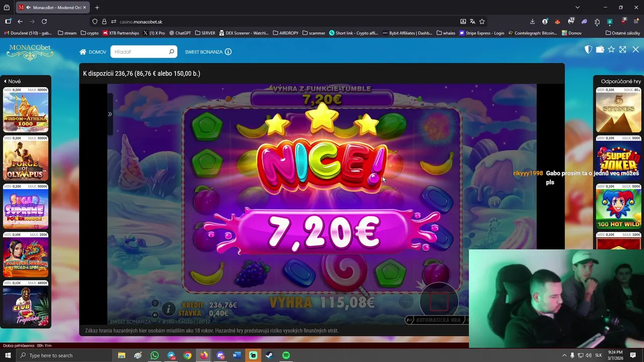Viewport: 644px width, 362px height.
Task: Click the taskbar search box
Action: click(65, 355)
